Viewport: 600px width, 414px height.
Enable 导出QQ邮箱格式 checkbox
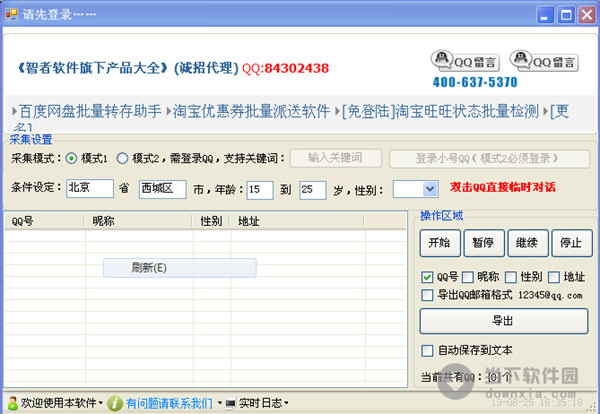coord(427,295)
